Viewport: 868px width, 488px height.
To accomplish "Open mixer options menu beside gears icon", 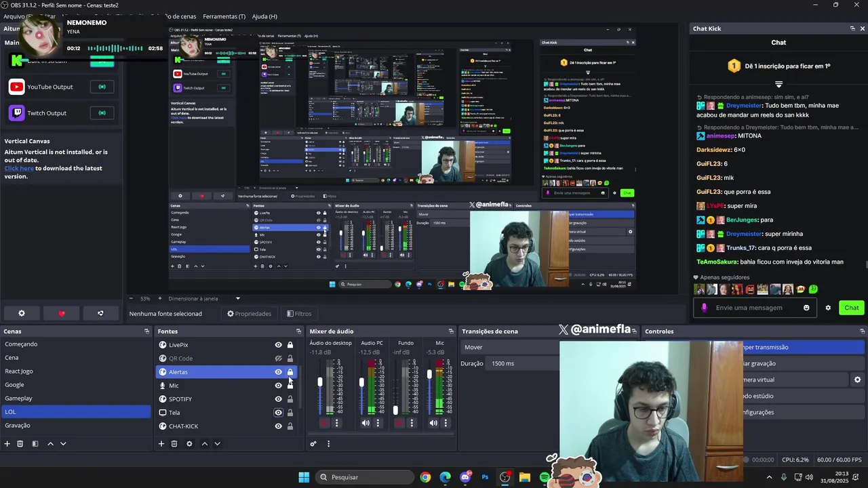I will tap(328, 444).
